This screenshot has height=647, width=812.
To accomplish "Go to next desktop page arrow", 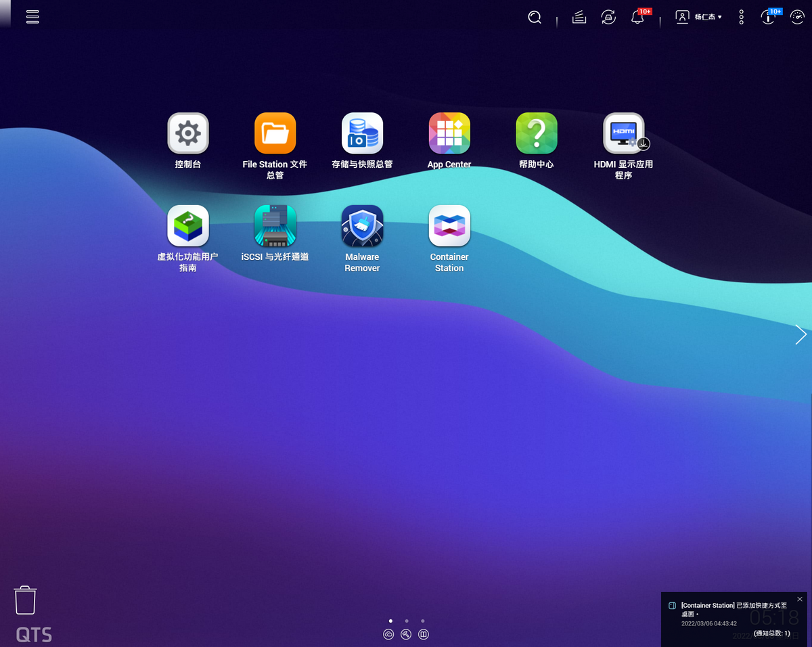I will pos(801,334).
